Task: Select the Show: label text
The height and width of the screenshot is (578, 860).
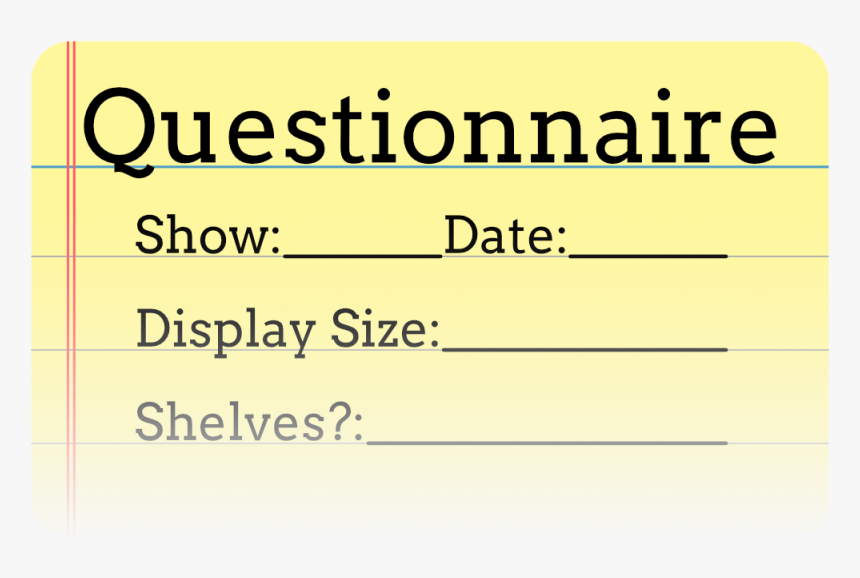Action: tap(208, 237)
